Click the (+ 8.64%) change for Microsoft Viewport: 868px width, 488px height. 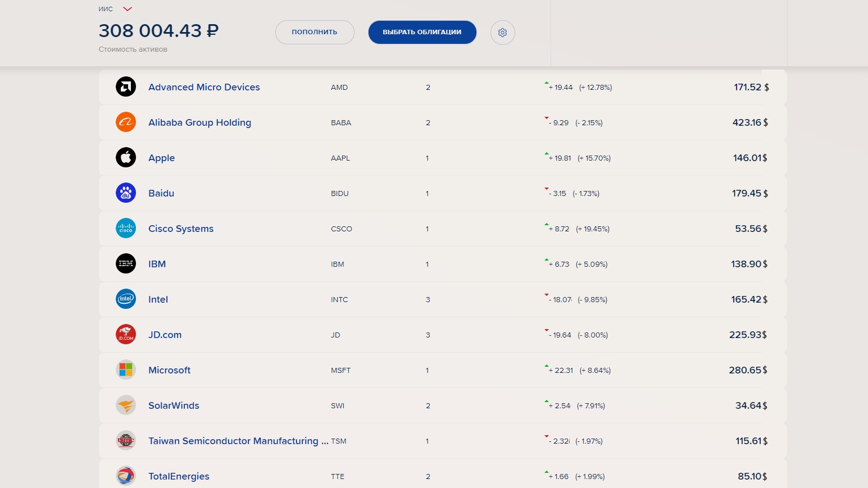click(x=596, y=371)
